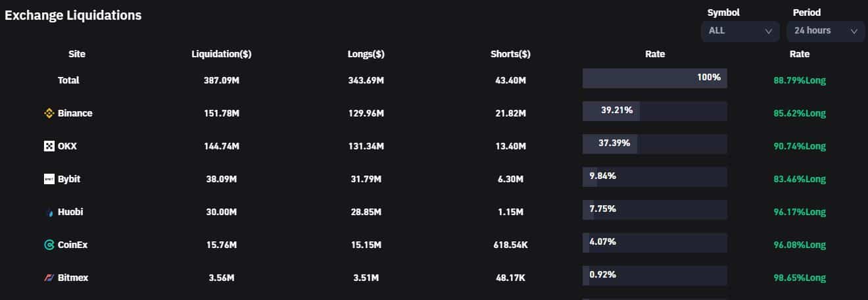Click the Exchange Liquidations heading
This screenshot has width=868, height=300.
(73, 15)
